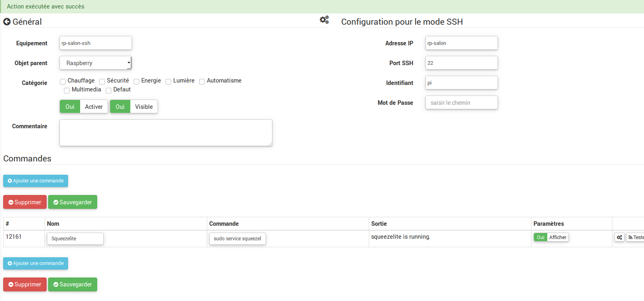This screenshot has width=644, height=301.
Task: Click the 'squeezelite is running.' output text
Action: click(401, 237)
